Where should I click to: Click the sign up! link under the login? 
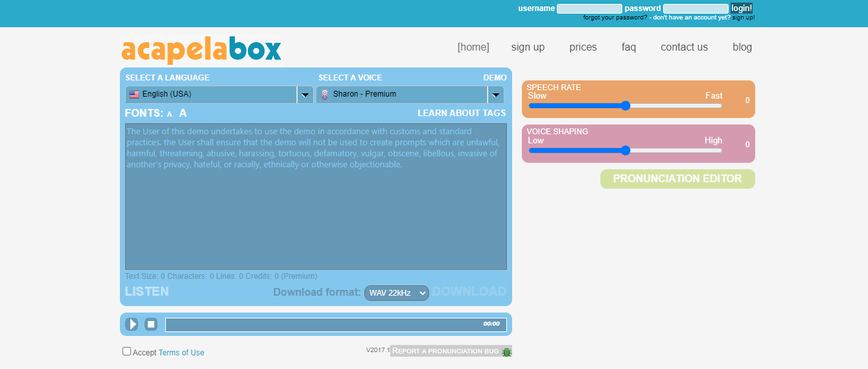point(744,18)
